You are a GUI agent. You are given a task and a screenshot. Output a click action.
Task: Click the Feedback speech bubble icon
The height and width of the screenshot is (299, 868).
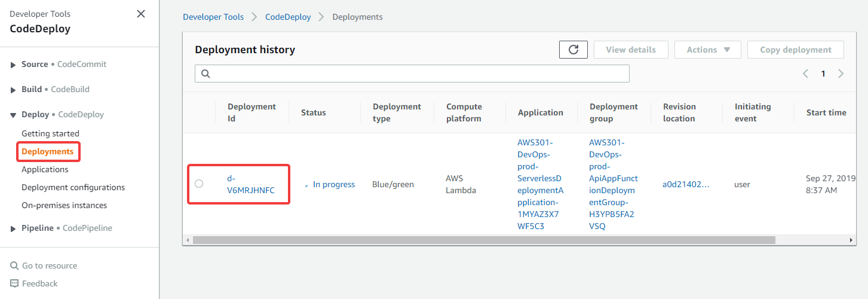point(14,283)
